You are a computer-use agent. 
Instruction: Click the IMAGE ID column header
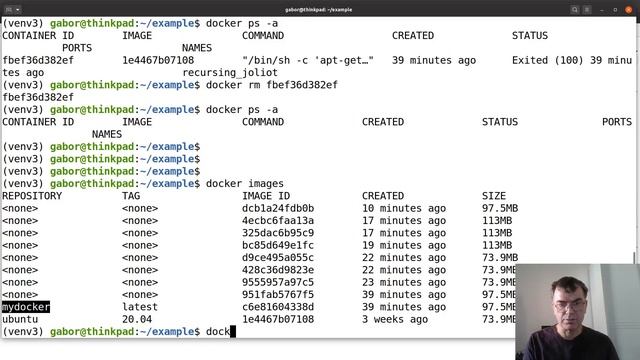point(266,196)
